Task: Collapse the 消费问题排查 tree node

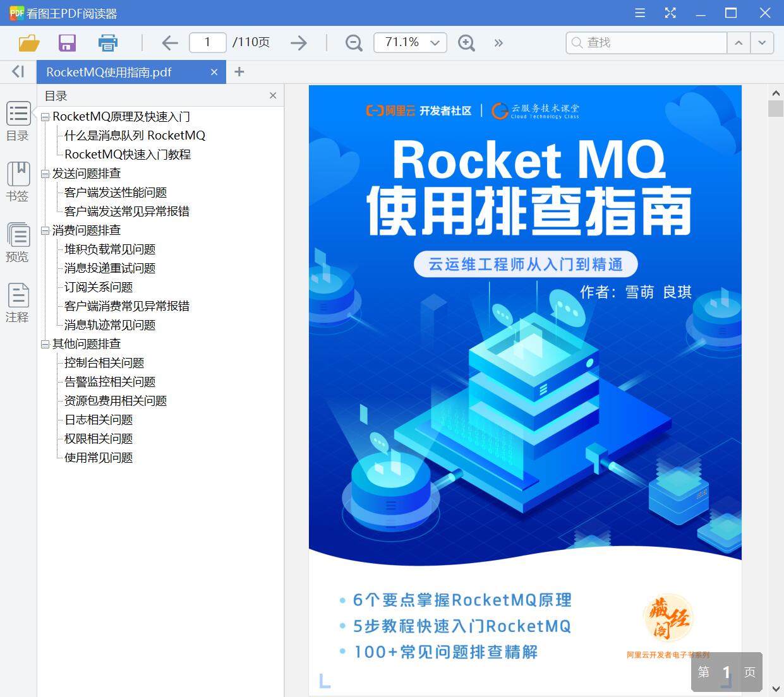Action: pos(45,230)
